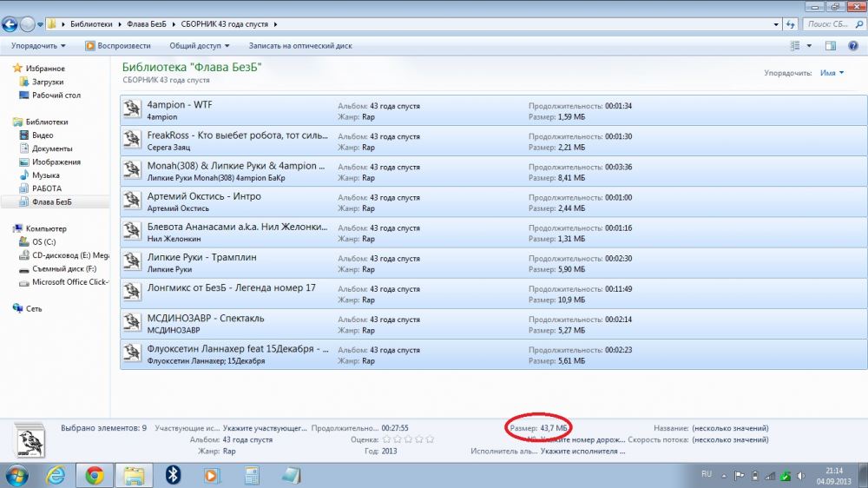
Task: Open the Общий доступ menu
Action: click(x=200, y=46)
